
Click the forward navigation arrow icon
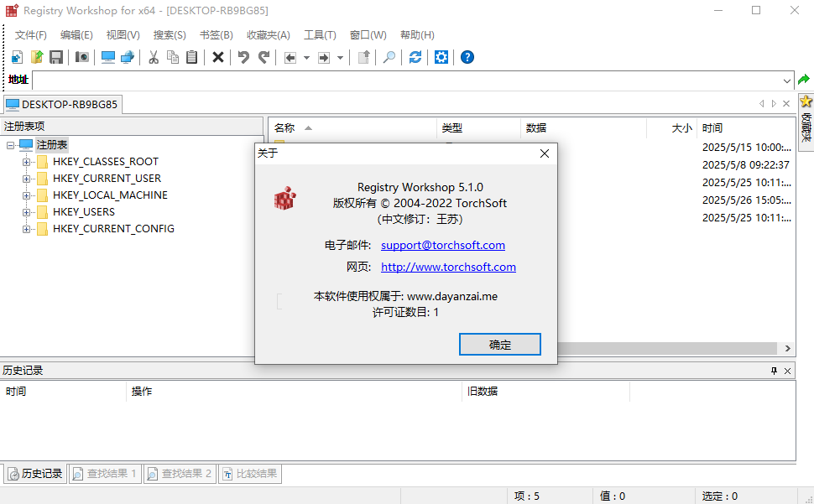point(324,58)
